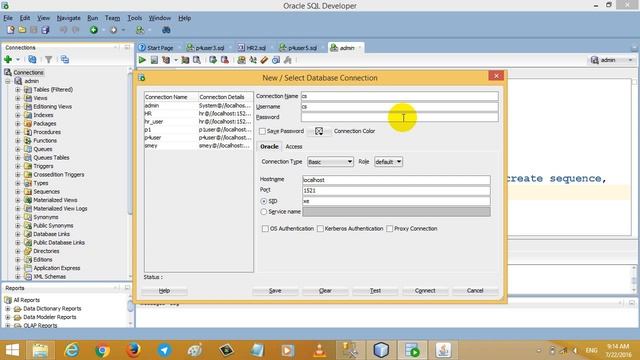Open the Tools menu
This screenshot has height=360, width=640.
[x=134, y=18]
